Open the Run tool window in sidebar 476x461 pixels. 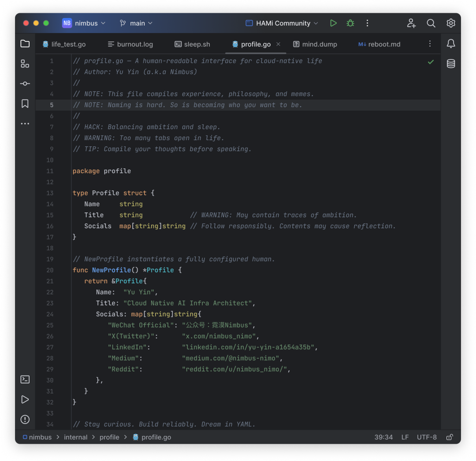point(25,399)
